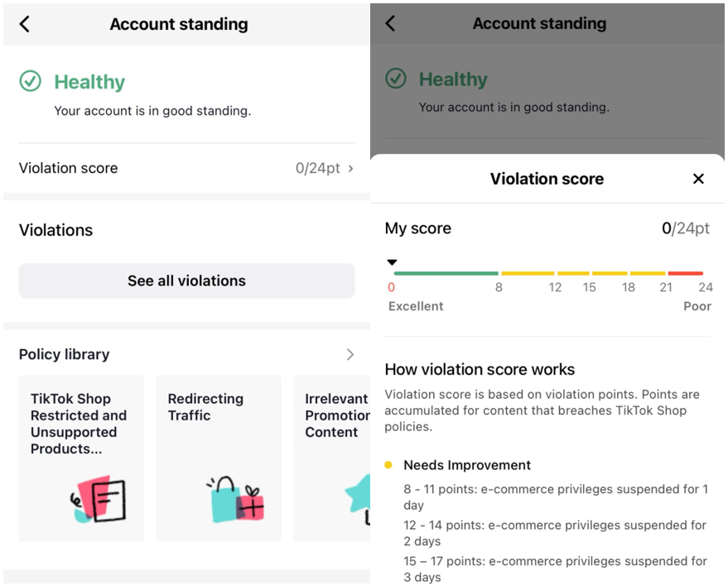
Task: Click the yellow Needs Improvement bullet dot
Action: [388, 465]
